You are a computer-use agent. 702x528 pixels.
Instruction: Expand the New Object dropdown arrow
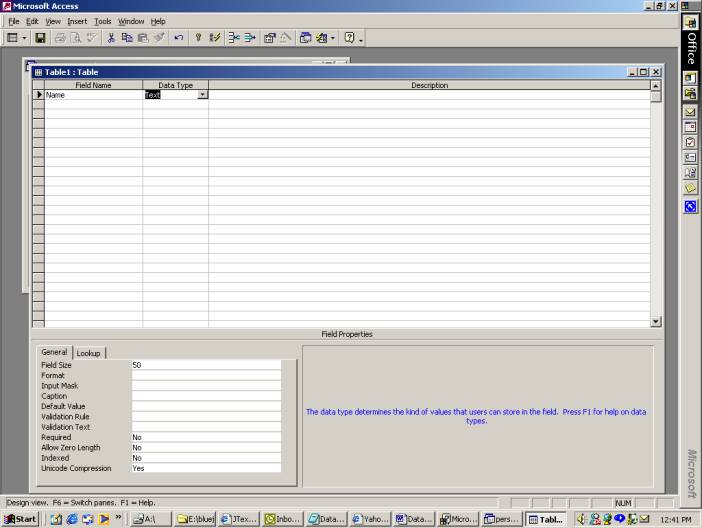333,38
